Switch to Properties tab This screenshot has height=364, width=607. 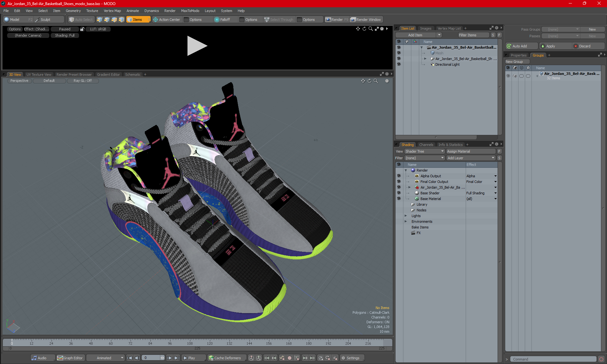[x=518, y=55]
